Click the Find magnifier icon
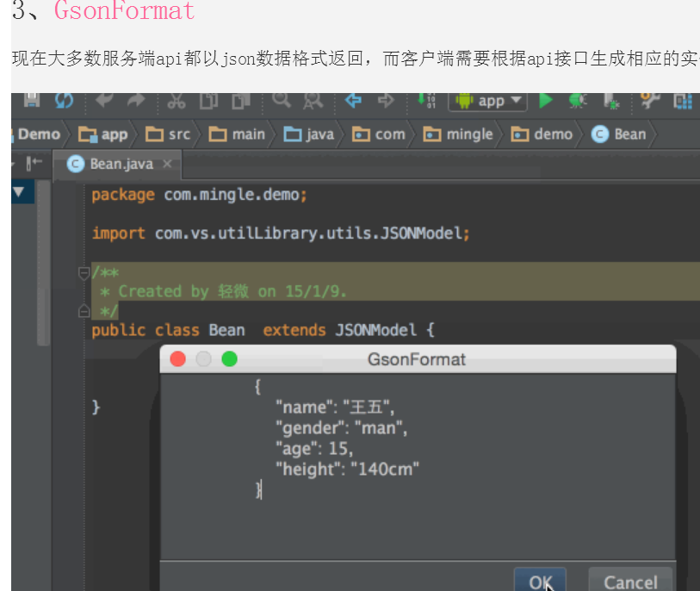The width and height of the screenshot is (700, 591). pos(282,100)
